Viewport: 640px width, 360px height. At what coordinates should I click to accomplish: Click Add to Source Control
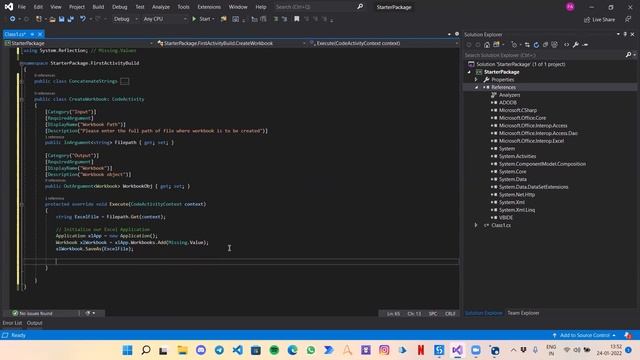(584, 335)
